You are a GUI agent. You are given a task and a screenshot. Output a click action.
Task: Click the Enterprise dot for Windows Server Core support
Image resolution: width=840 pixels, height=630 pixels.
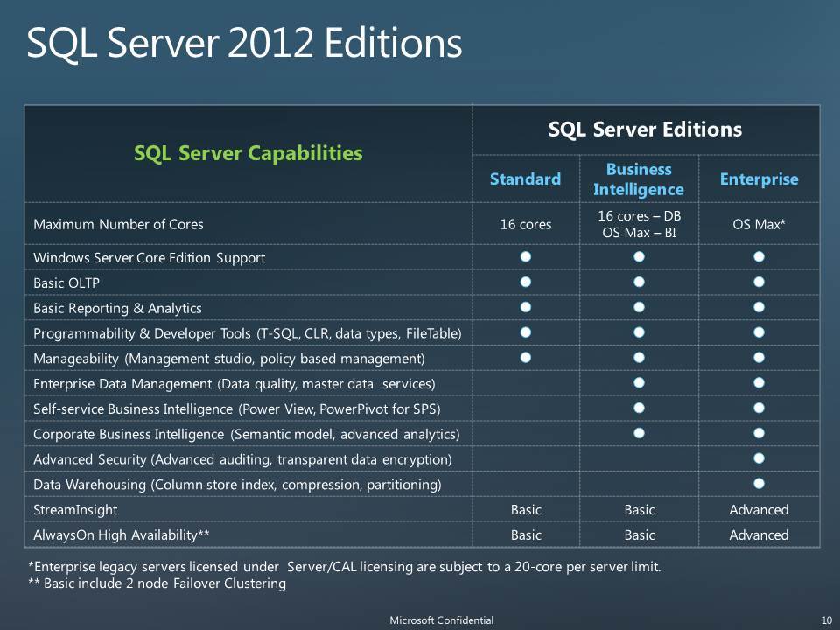(x=757, y=257)
